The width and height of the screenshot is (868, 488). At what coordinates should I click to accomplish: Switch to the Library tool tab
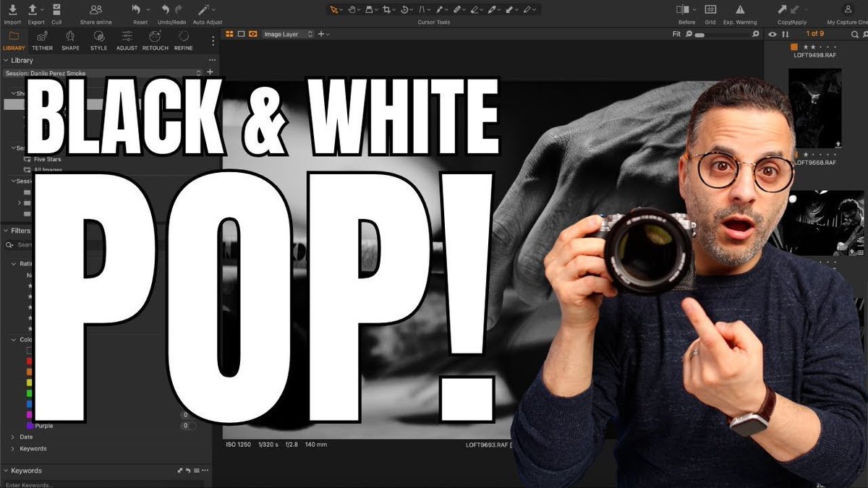click(x=14, y=40)
